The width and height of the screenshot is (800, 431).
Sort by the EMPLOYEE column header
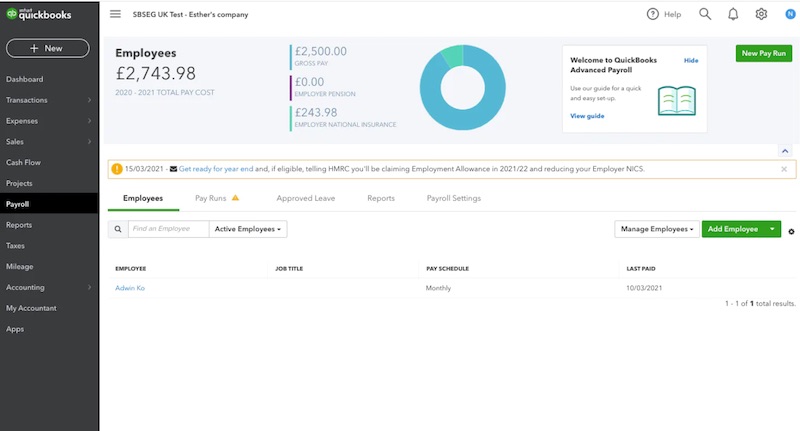[x=131, y=268]
